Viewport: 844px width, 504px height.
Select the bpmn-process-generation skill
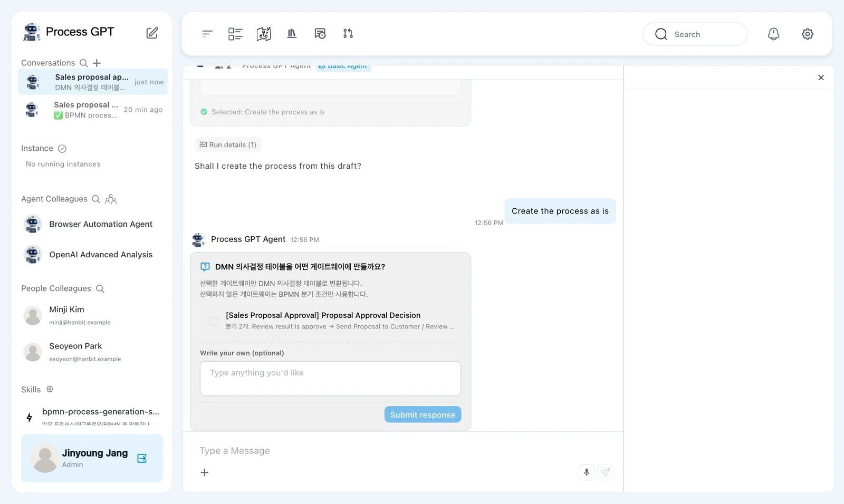coord(92,415)
